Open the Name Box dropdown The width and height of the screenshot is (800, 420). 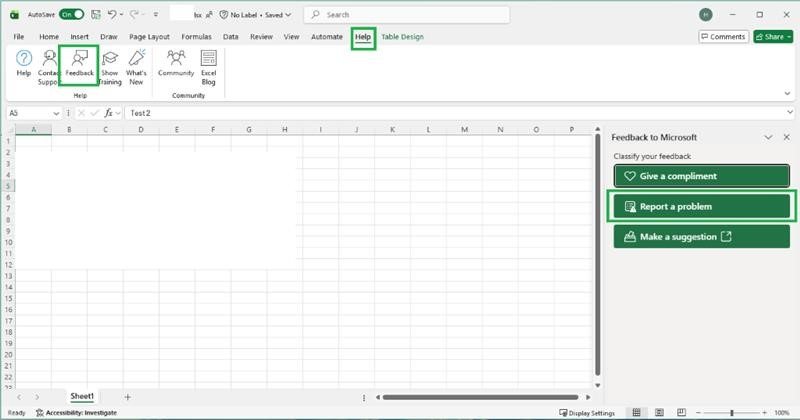tap(56, 113)
